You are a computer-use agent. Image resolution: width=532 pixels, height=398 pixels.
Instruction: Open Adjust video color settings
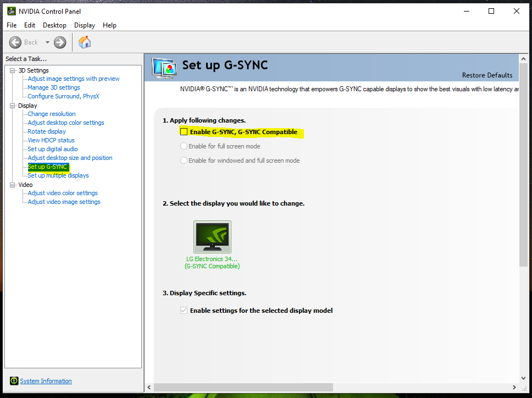[63, 193]
